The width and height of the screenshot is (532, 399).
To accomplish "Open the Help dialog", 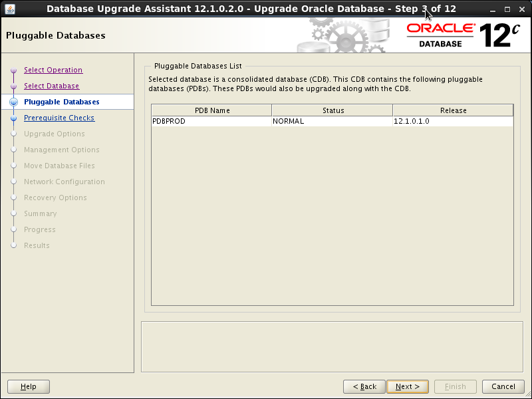I will [x=28, y=386].
